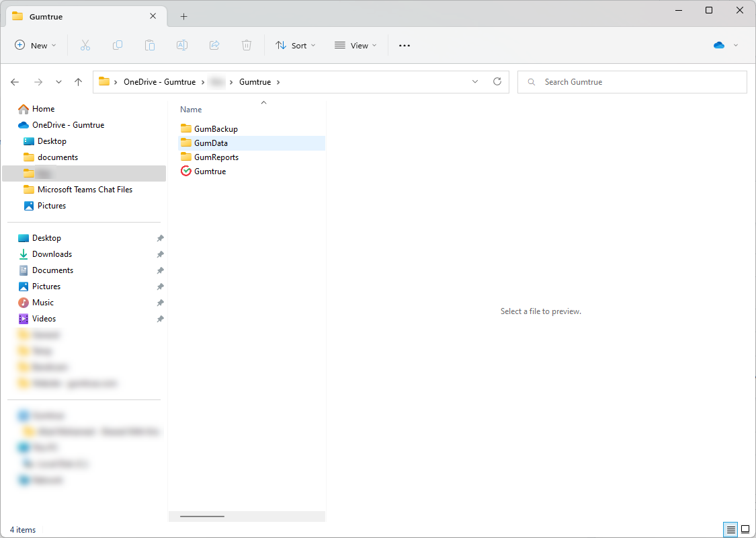Select the GumReports folder

click(x=210, y=157)
